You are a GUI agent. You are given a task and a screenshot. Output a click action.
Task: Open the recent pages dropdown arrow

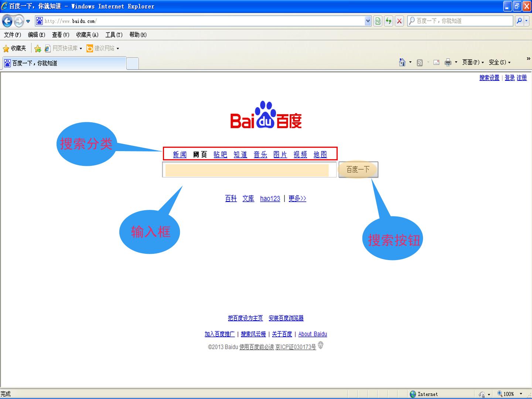pyautogui.click(x=28, y=21)
